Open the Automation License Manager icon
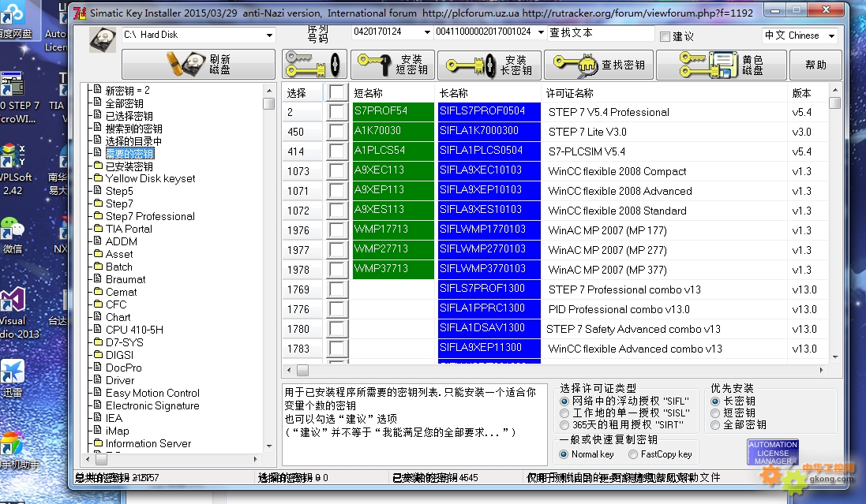This screenshot has width=866, height=504. [x=773, y=452]
